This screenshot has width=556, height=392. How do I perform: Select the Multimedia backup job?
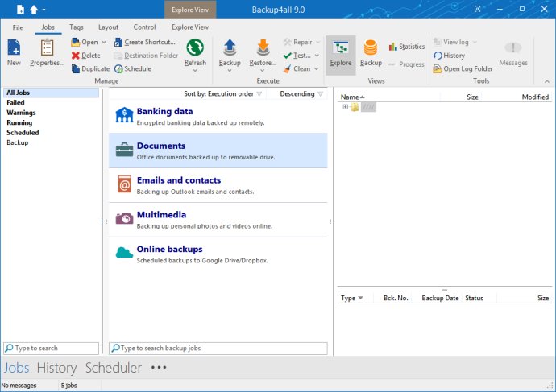tap(218, 220)
